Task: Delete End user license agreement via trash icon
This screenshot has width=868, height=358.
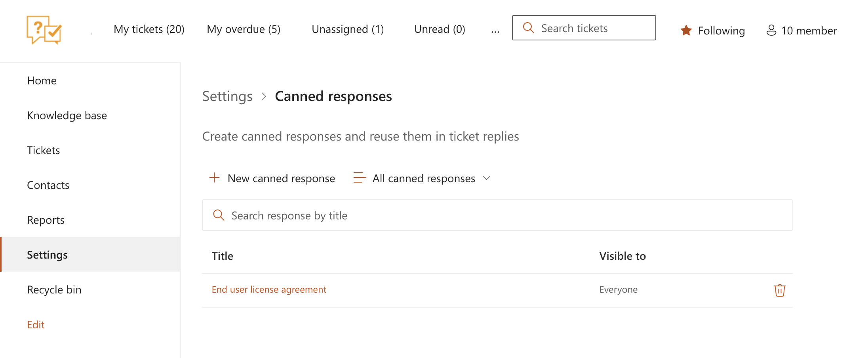Action: (x=780, y=290)
